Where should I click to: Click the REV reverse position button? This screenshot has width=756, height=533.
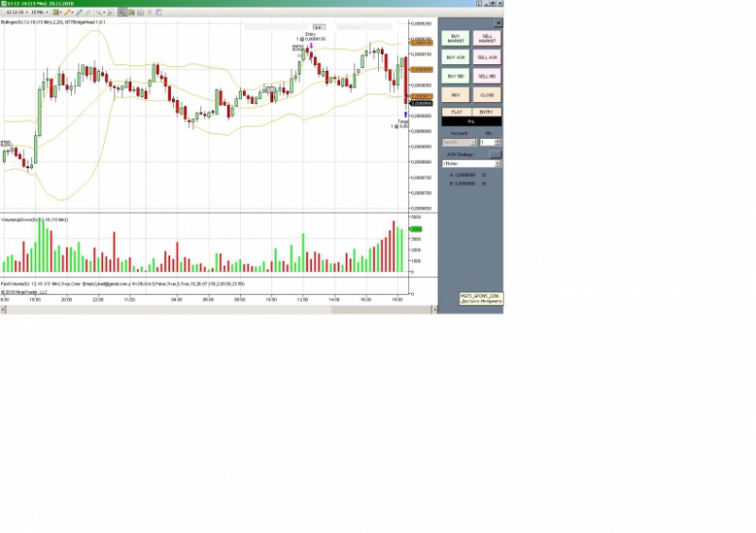coord(455,95)
